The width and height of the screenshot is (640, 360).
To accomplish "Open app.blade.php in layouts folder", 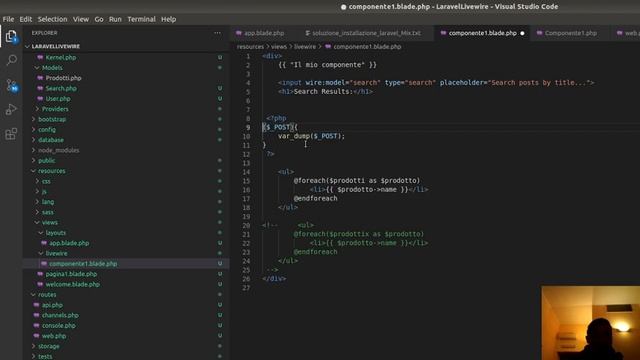I will [x=69, y=243].
